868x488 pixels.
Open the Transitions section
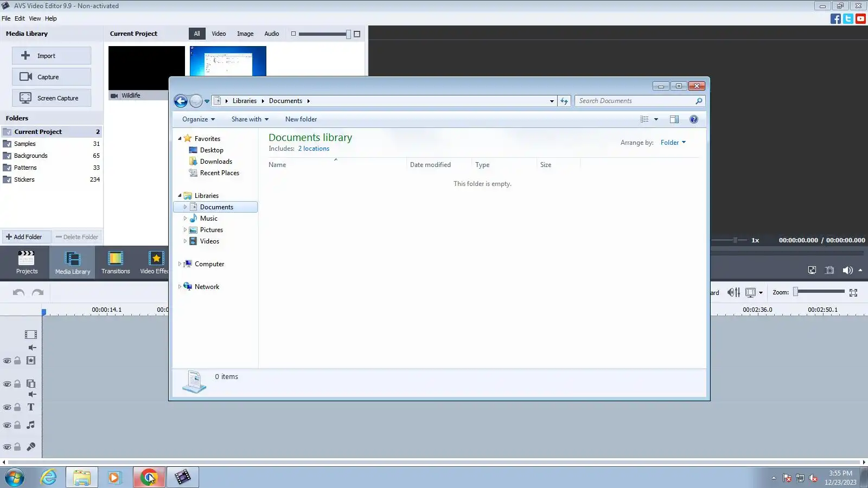[116, 262]
